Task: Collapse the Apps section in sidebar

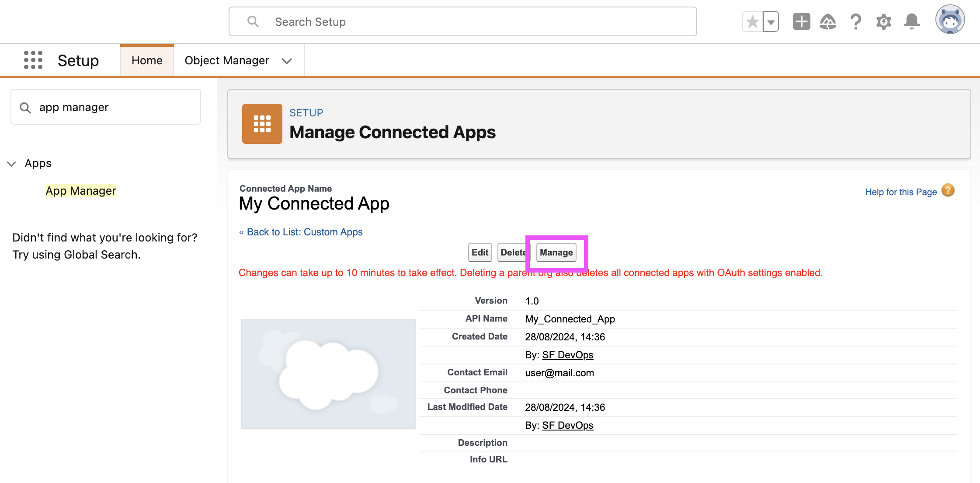Action: click(x=12, y=164)
